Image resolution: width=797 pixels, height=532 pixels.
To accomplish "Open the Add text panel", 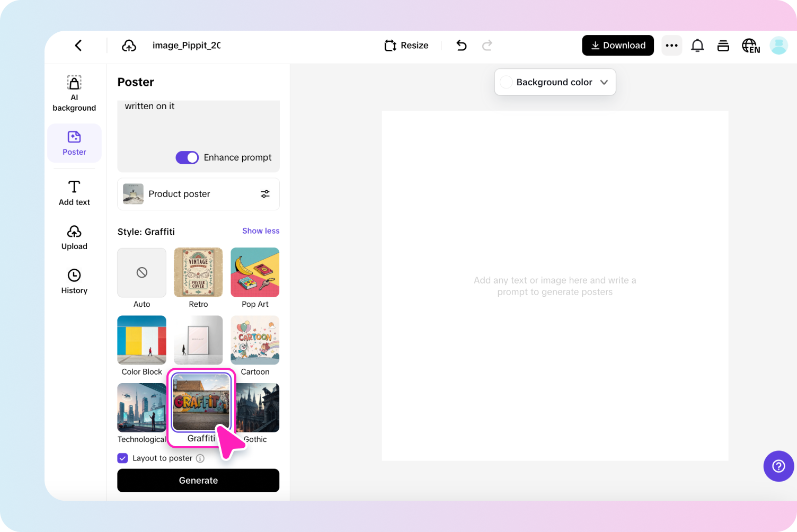I will click(x=74, y=192).
